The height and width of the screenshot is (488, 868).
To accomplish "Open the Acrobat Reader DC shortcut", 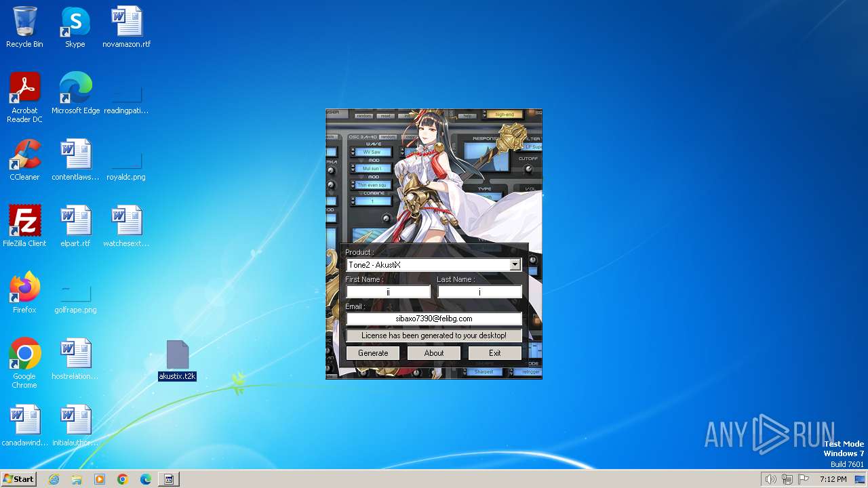I will point(24,98).
